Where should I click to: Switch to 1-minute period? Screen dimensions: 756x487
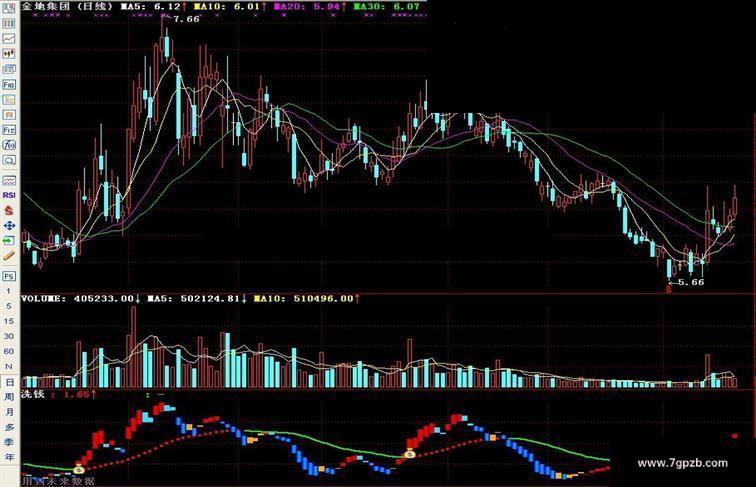8,291
